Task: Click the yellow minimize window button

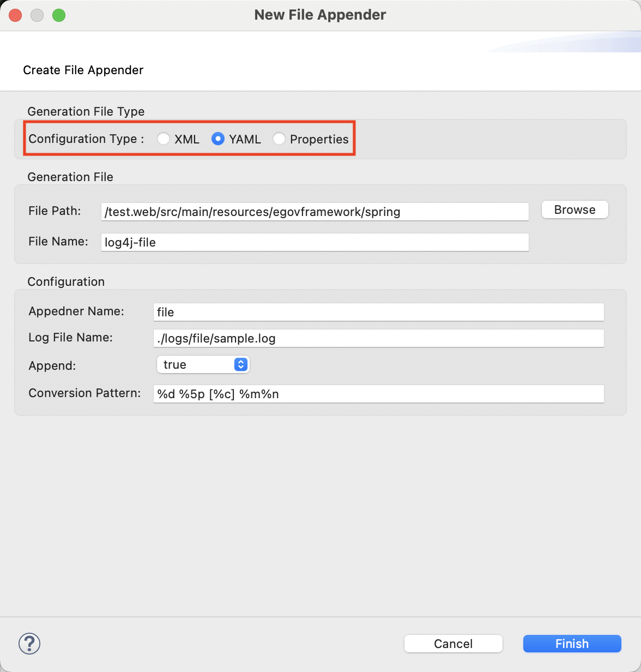Action: [37, 15]
